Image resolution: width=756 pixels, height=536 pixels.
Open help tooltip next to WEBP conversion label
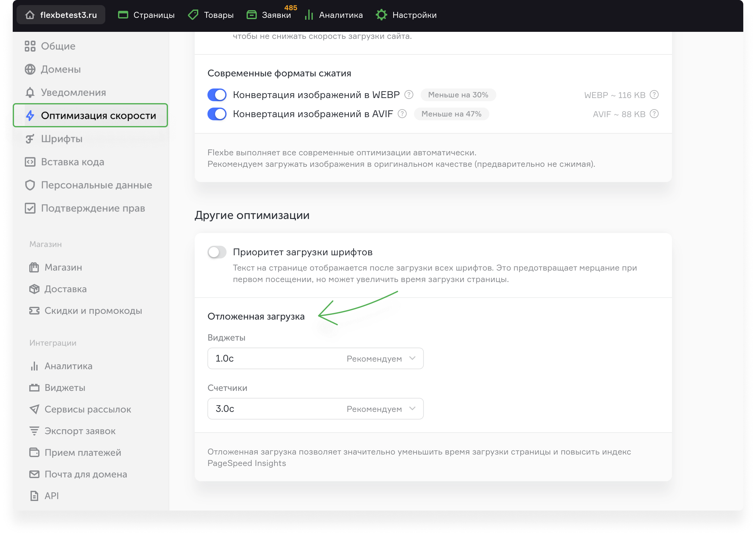pos(409,95)
